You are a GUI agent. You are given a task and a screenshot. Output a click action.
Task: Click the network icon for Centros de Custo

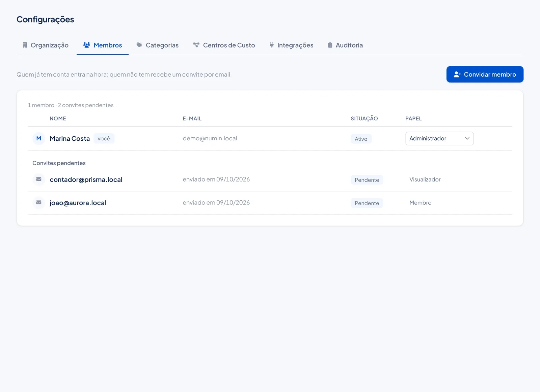click(196, 45)
